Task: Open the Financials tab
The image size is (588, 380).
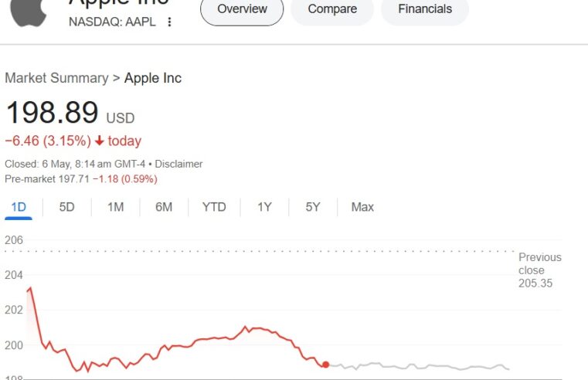Action: [x=425, y=9]
